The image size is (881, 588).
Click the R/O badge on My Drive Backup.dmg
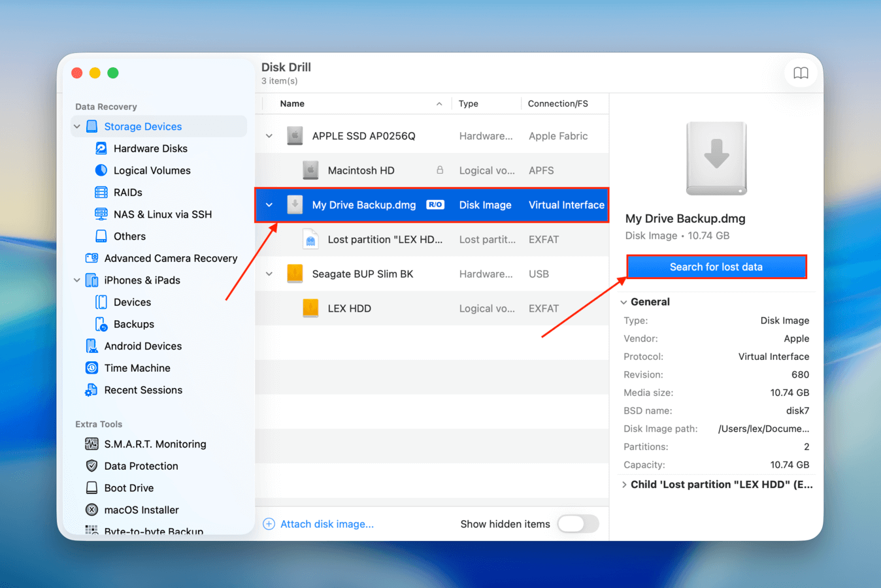click(x=435, y=204)
